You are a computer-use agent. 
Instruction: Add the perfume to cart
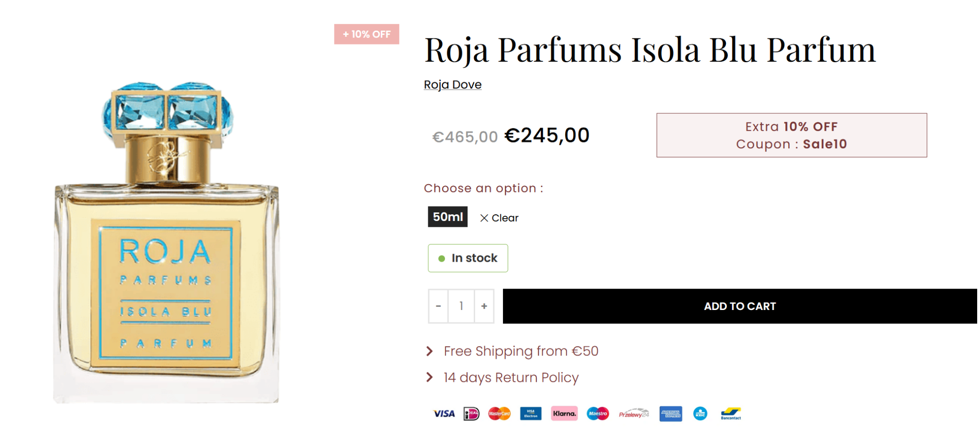pyautogui.click(x=739, y=306)
